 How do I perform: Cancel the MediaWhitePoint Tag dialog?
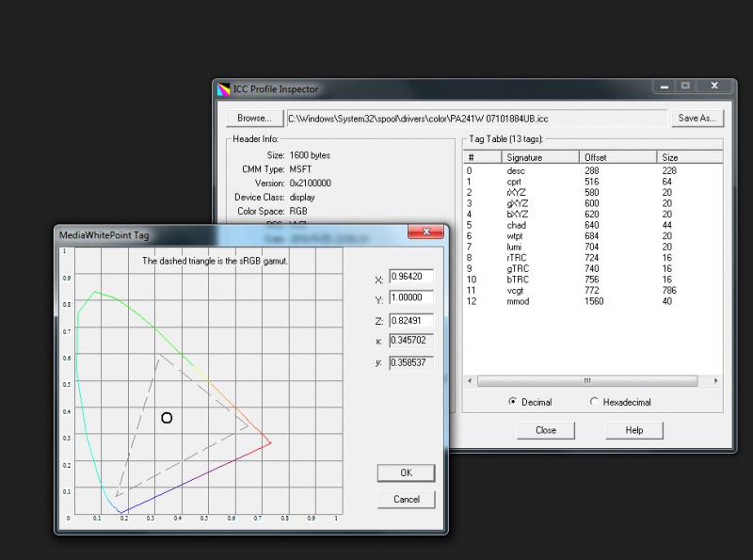click(x=407, y=500)
